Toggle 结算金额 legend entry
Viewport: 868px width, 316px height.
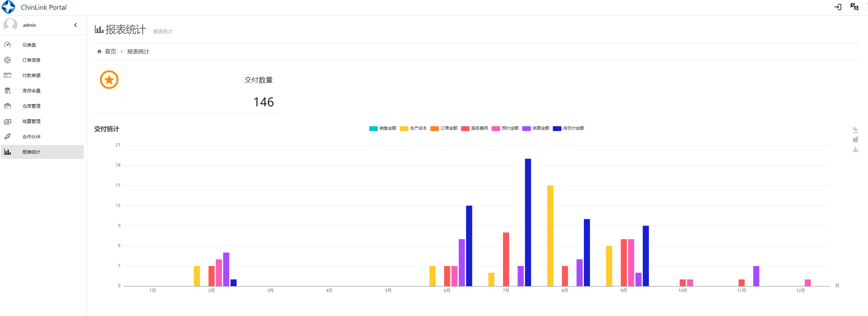pyautogui.click(x=536, y=128)
